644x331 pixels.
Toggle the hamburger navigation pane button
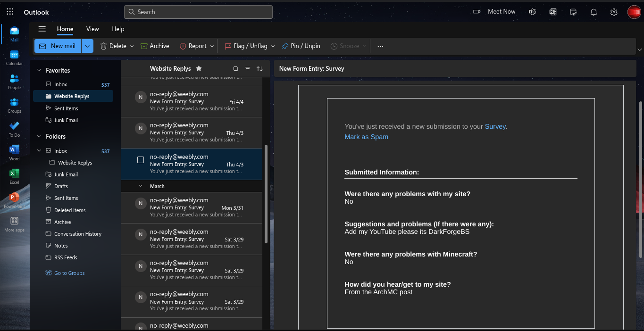pyautogui.click(x=42, y=29)
